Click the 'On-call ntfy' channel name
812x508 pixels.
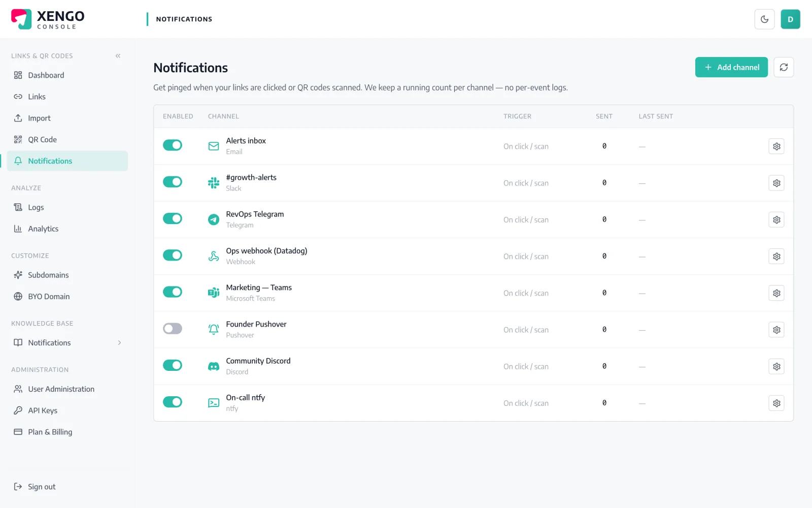point(246,397)
